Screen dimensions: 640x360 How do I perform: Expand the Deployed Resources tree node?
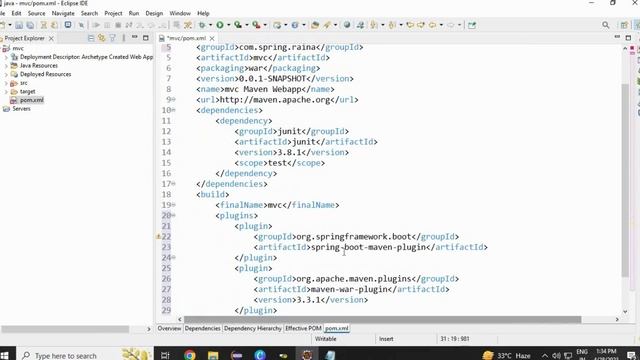coord(6,74)
